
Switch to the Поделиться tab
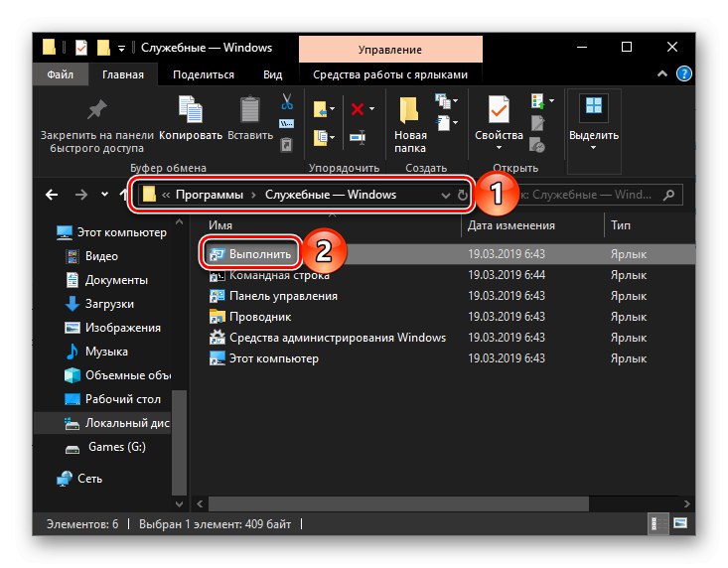204,74
